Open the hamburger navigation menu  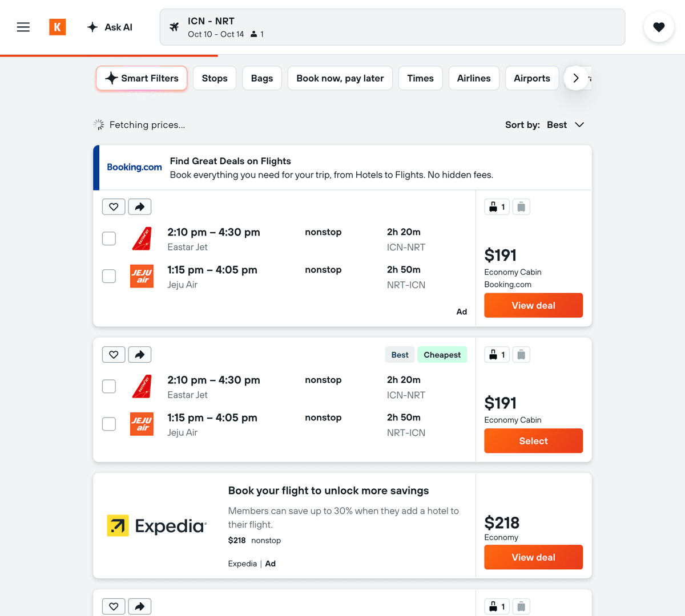tap(23, 27)
